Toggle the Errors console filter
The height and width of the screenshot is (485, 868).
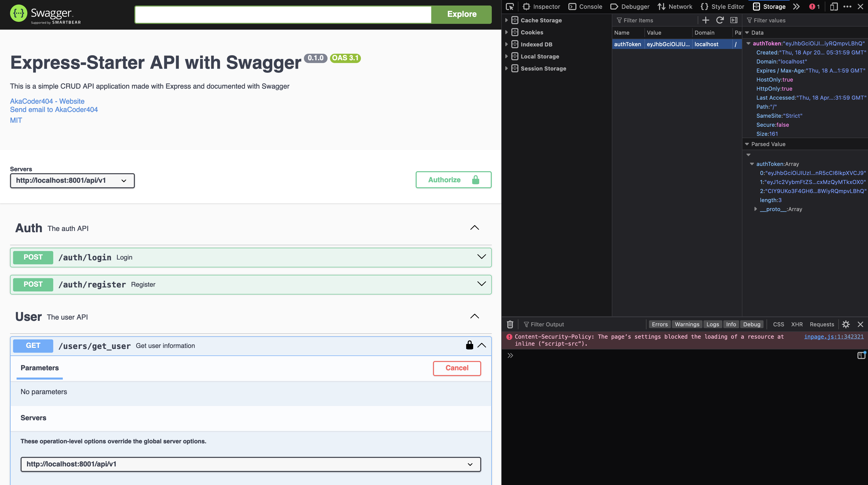click(x=660, y=324)
